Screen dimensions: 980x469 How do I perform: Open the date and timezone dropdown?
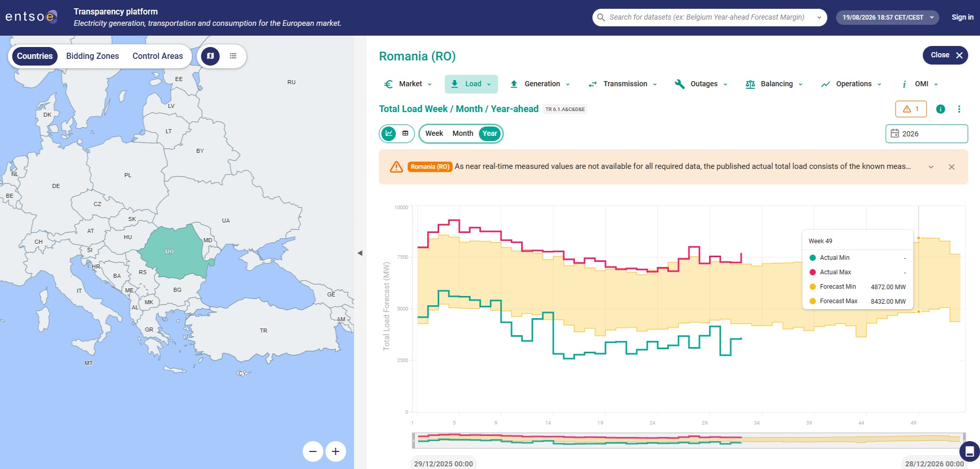[887, 18]
